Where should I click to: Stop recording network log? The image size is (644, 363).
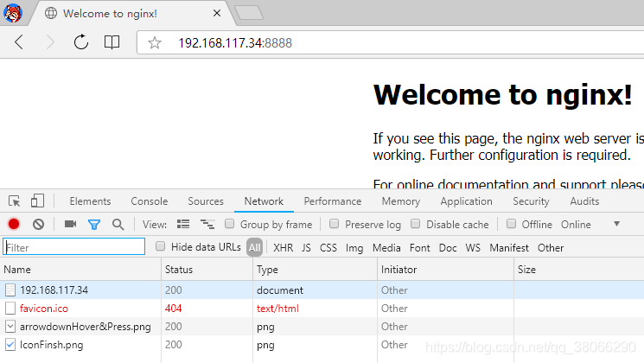pyautogui.click(x=14, y=224)
